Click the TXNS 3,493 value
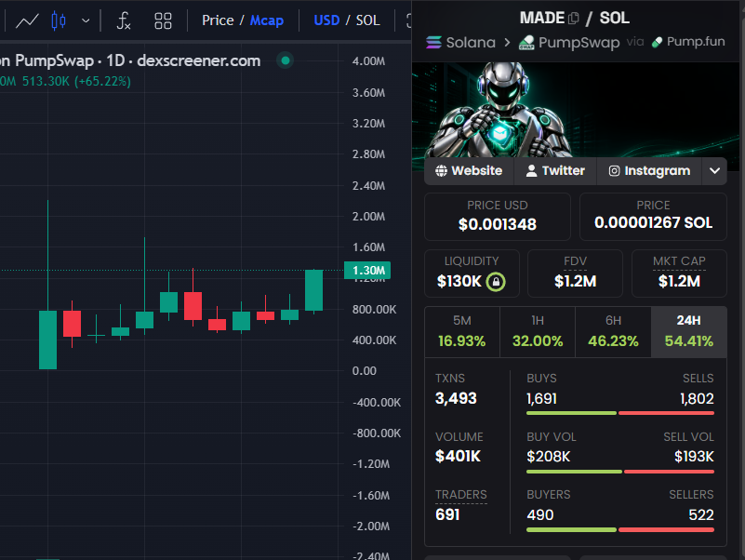The height and width of the screenshot is (560, 745). 456,398
